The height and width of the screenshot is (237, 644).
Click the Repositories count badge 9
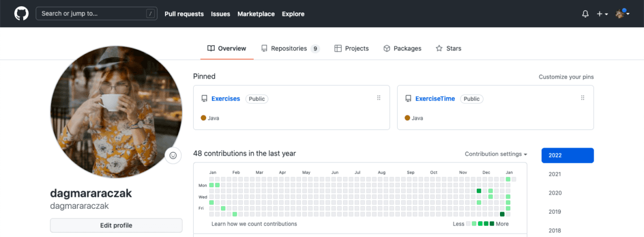click(315, 49)
